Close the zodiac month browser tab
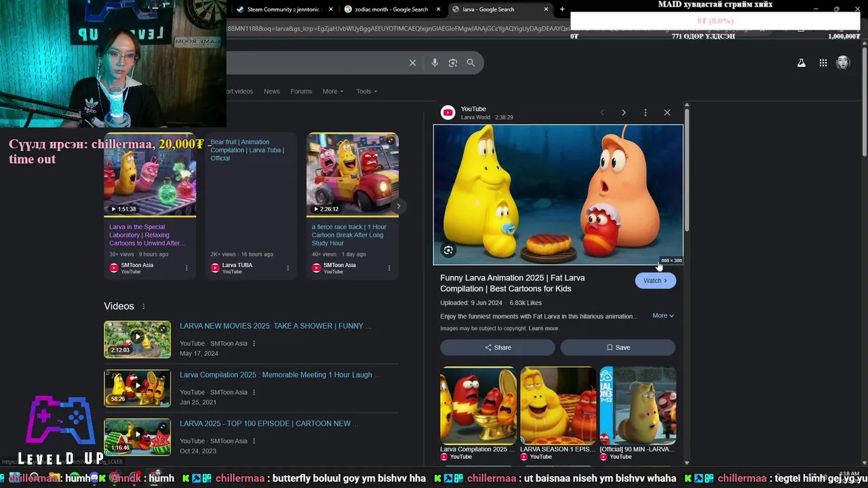The height and width of the screenshot is (488, 868). (439, 9)
